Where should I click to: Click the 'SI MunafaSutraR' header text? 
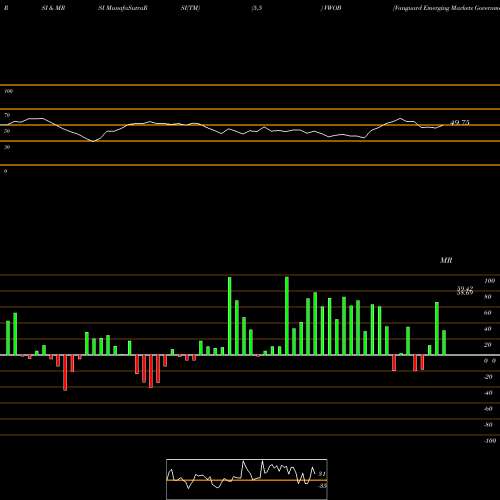[123, 8]
